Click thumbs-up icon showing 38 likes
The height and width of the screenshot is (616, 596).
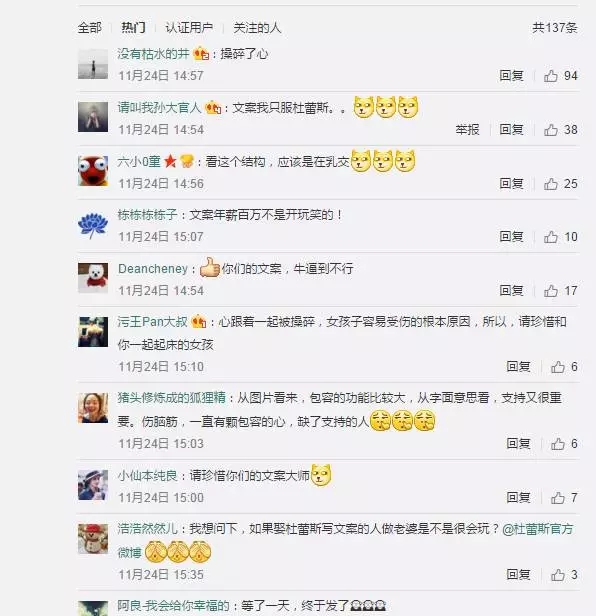pyautogui.click(x=551, y=130)
